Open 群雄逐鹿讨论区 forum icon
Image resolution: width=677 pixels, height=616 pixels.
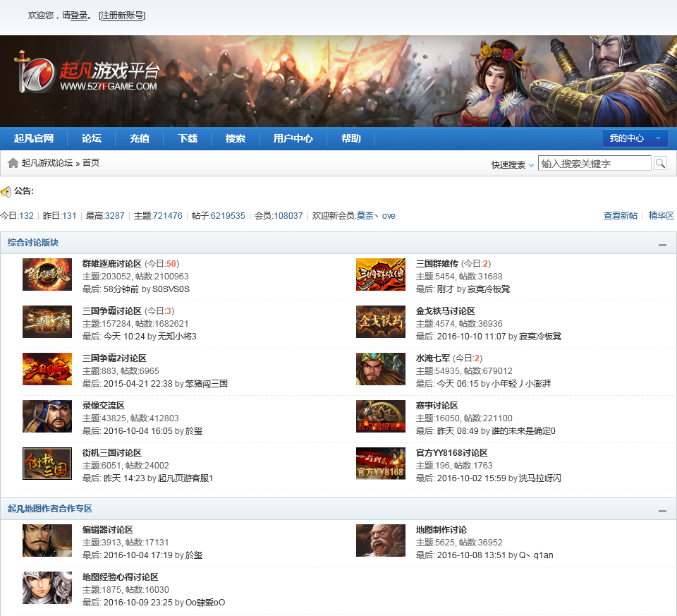click(47, 274)
